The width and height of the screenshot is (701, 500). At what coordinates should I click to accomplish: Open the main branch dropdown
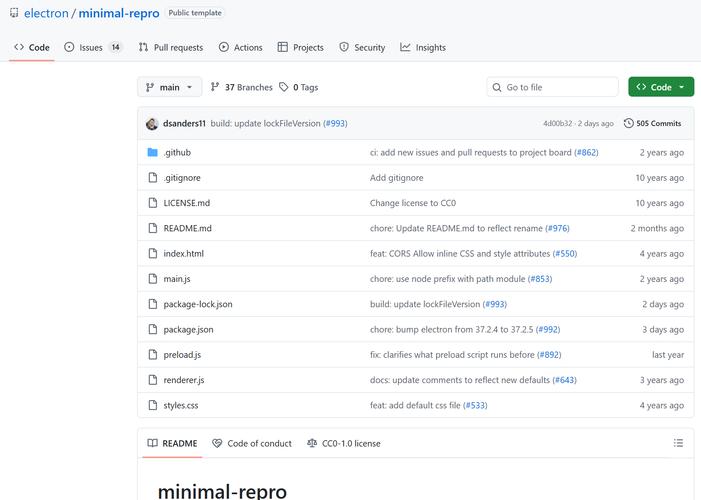tap(169, 87)
